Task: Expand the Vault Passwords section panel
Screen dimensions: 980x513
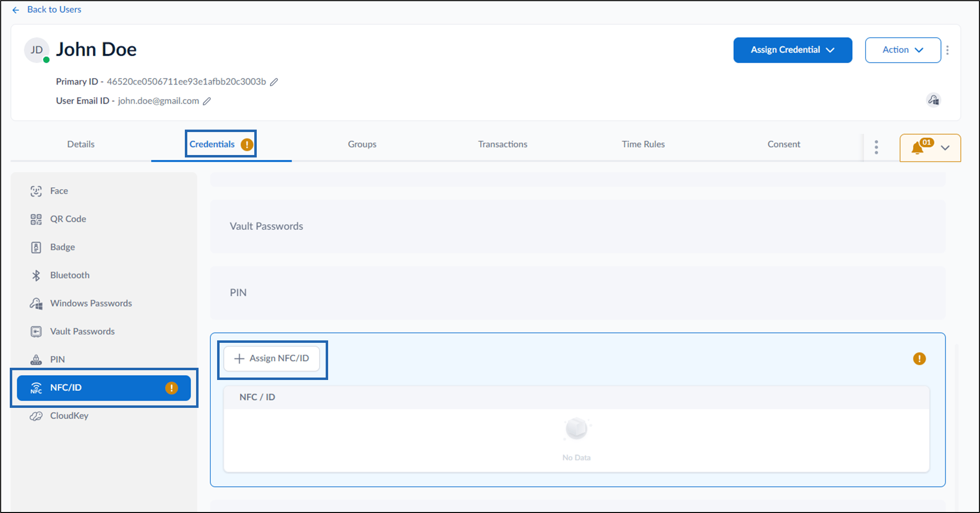Action: [x=578, y=226]
